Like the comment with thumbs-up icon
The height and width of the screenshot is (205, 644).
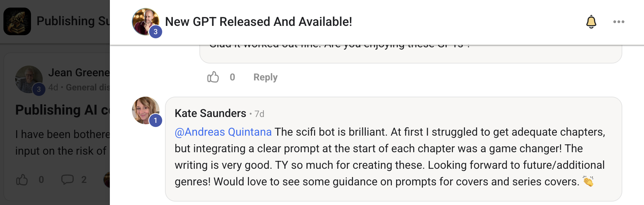[213, 77]
